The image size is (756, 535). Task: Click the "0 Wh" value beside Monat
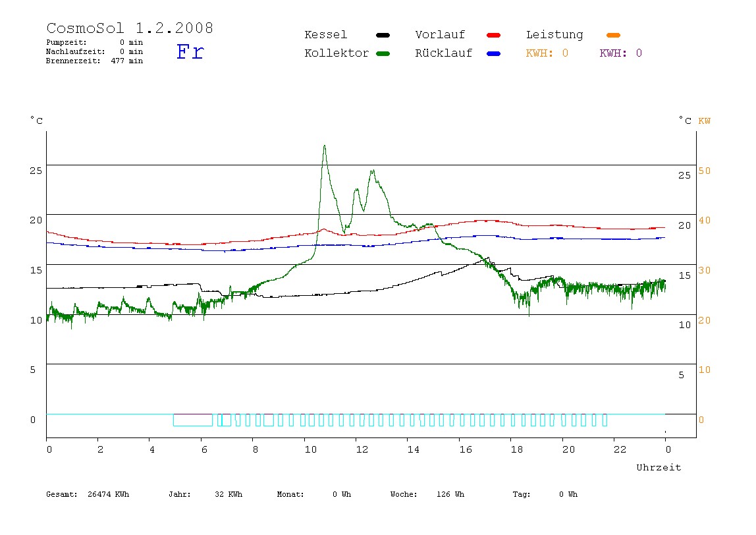pyautogui.click(x=342, y=494)
